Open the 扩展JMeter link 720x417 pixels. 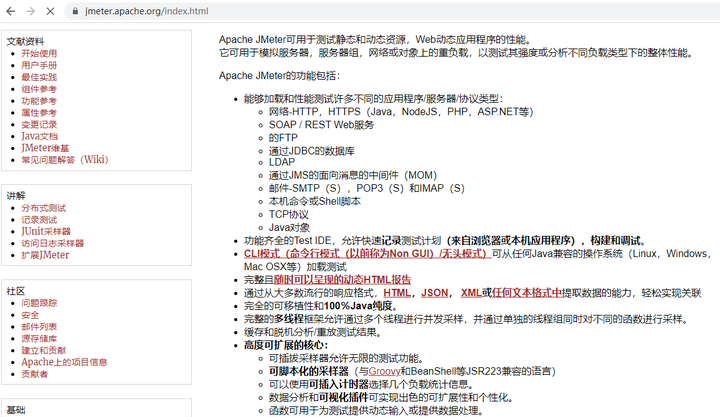45,255
